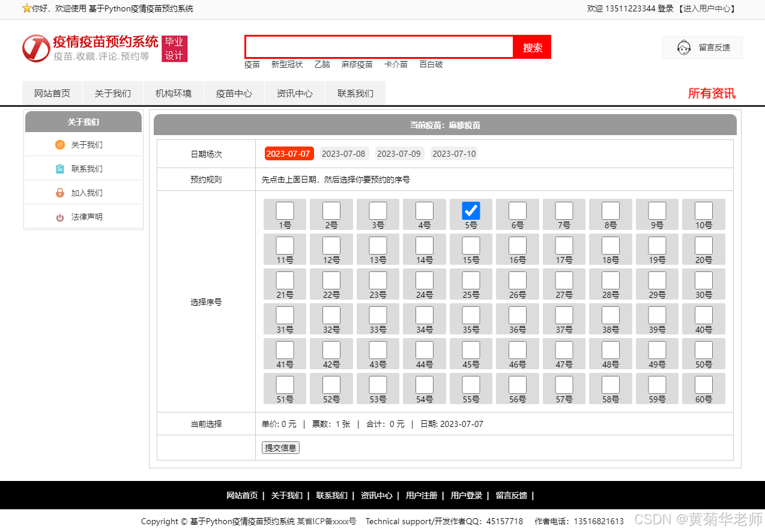This screenshot has height=532, width=765.
Task: Check the 57号 checkbox
Action: pyautogui.click(x=564, y=385)
